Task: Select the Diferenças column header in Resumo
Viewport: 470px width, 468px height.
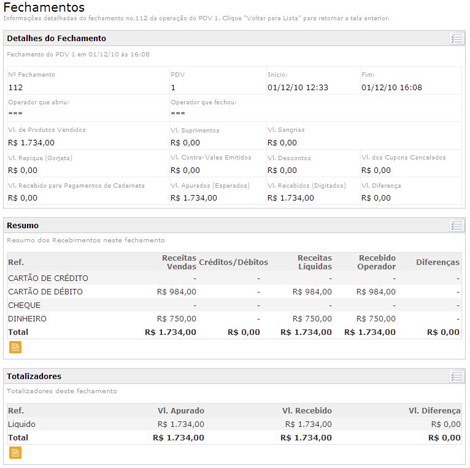Action: [x=438, y=262]
